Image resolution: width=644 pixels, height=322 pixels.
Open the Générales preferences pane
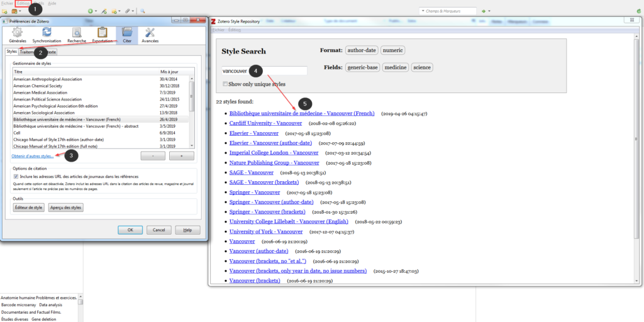point(18,35)
